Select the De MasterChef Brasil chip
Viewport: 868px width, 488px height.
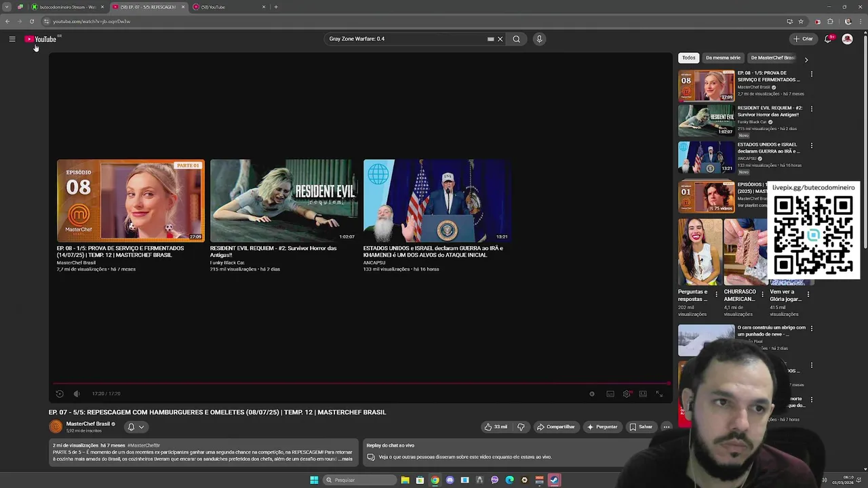772,58
